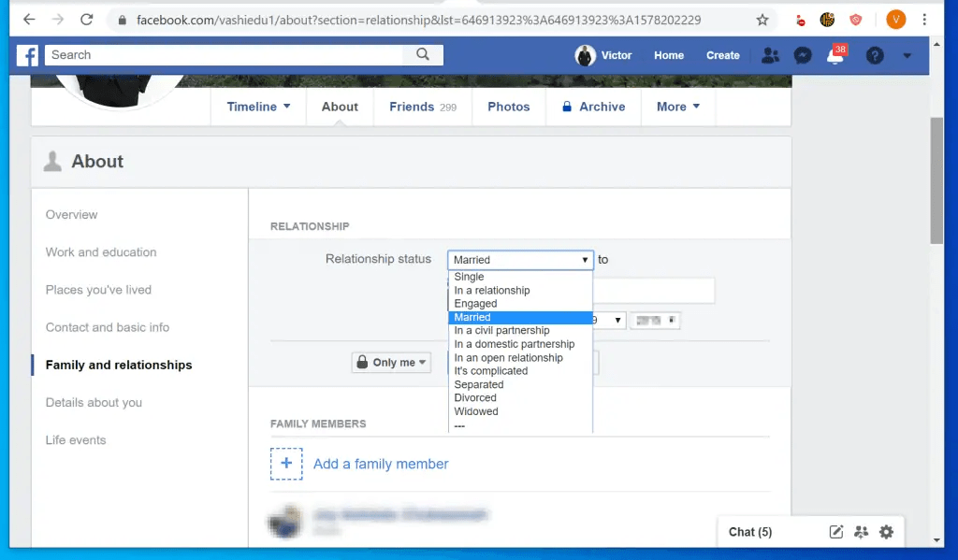
Task: Click the friend requests icon
Action: pos(769,55)
